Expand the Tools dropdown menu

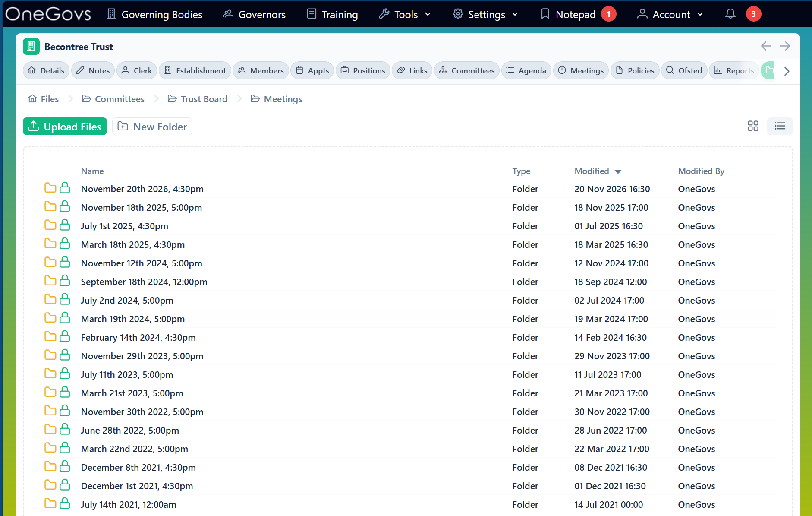pos(405,14)
